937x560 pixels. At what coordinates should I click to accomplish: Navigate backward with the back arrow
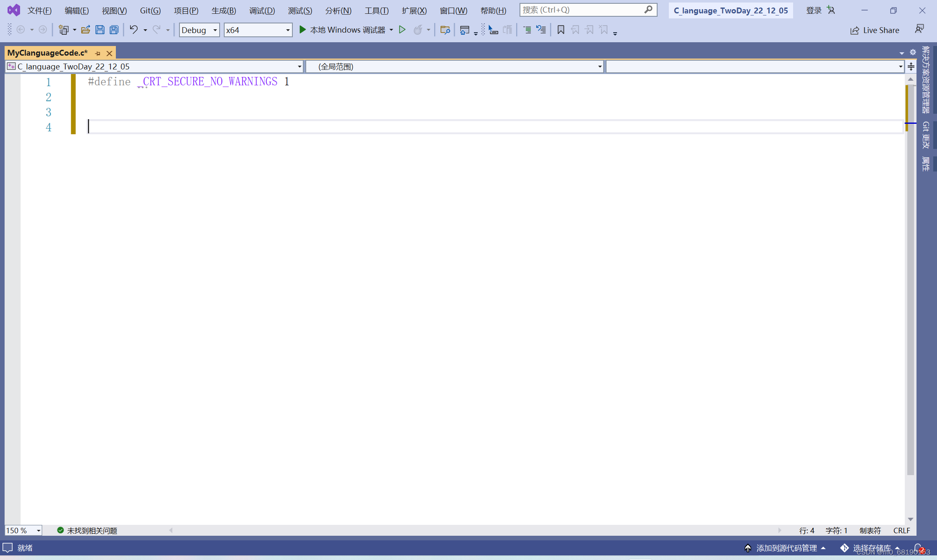click(x=20, y=30)
